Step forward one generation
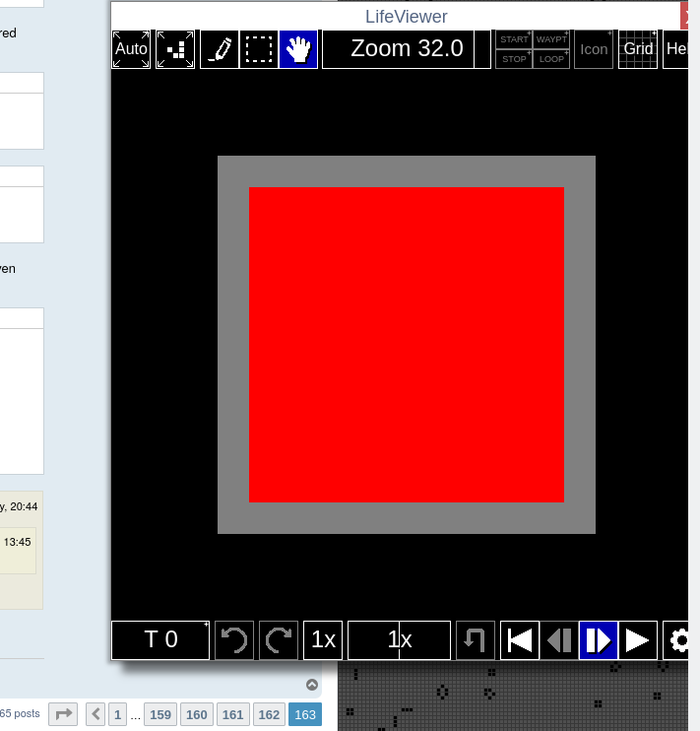This screenshot has height=731, width=700. click(x=599, y=640)
